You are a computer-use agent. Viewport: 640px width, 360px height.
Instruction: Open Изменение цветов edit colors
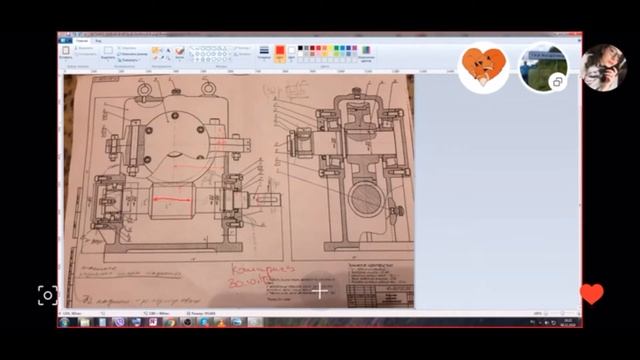click(x=366, y=53)
